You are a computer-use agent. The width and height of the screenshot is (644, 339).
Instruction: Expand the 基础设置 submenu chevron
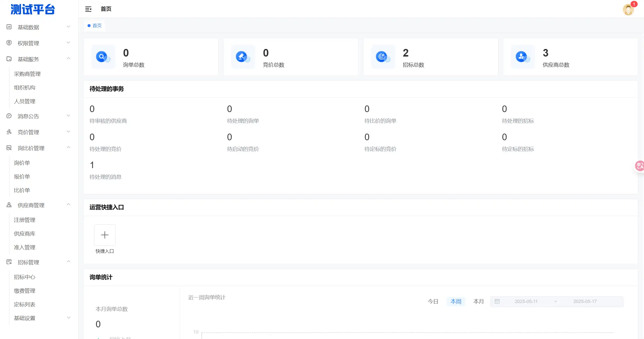(x=68, y=318)
